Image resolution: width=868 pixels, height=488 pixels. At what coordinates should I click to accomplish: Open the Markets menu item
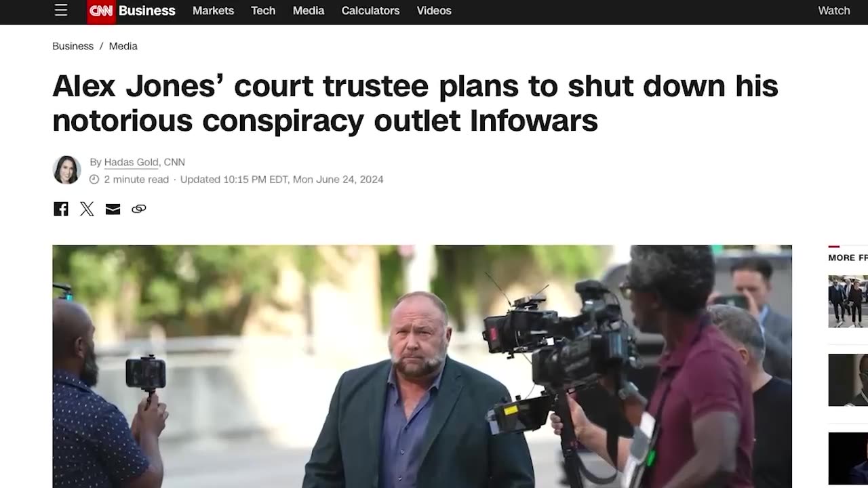[213, 11]
